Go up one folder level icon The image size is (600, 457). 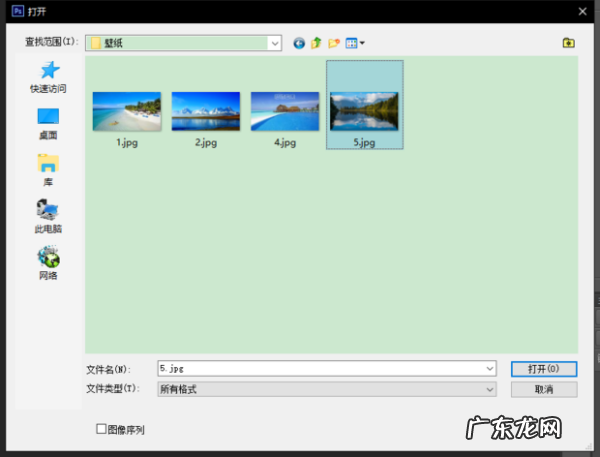point(316,43)
